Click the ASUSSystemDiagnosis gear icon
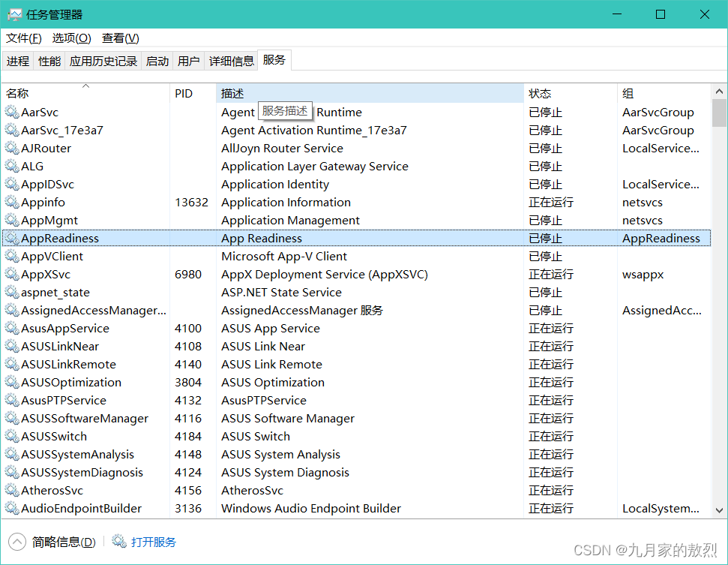Screen dimensions: 728x565 (x=12, y=472)
